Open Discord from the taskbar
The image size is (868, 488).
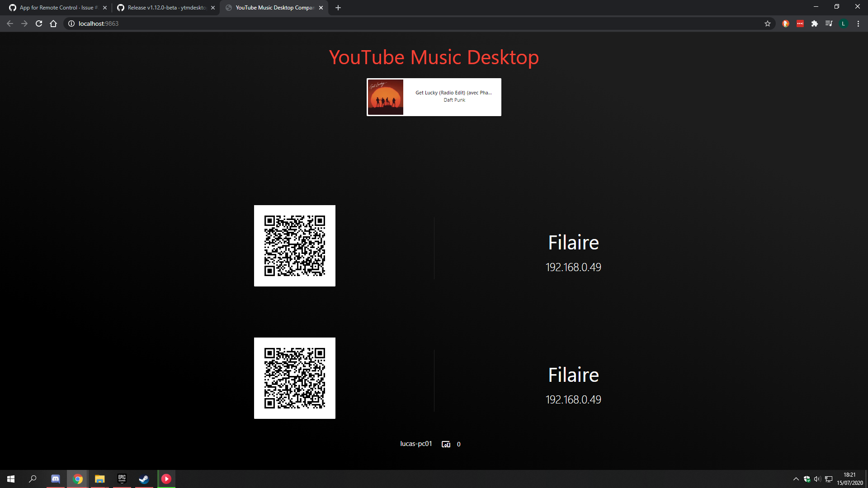tap(55, 479)
